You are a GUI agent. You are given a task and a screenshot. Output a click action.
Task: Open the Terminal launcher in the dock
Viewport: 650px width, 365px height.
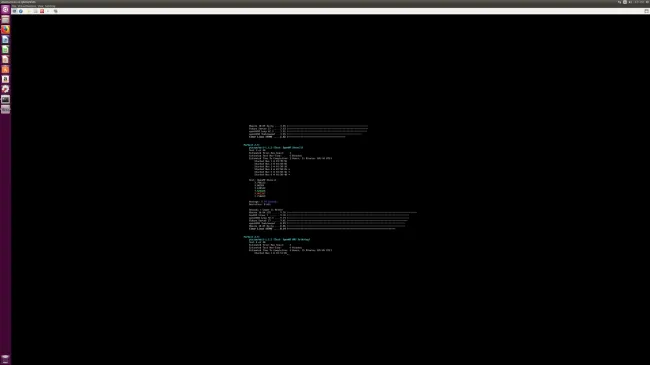tap(5, 99)
